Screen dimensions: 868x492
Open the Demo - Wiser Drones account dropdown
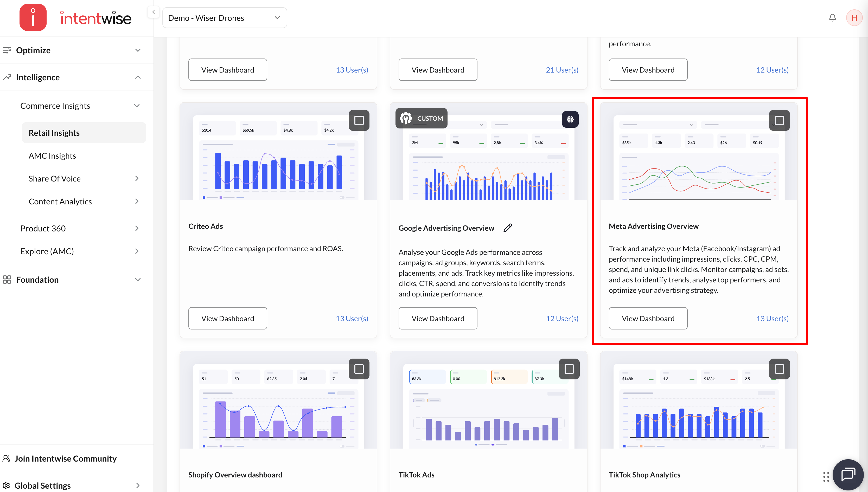pyautogui.click(x=225, y=18)
